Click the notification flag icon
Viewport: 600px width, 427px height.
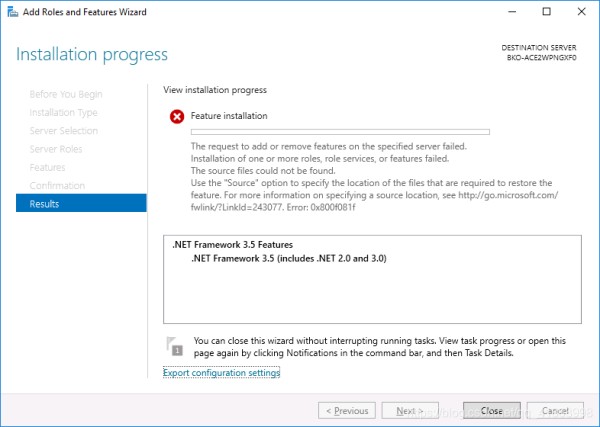pyautogui.click(x=174, y=346)
